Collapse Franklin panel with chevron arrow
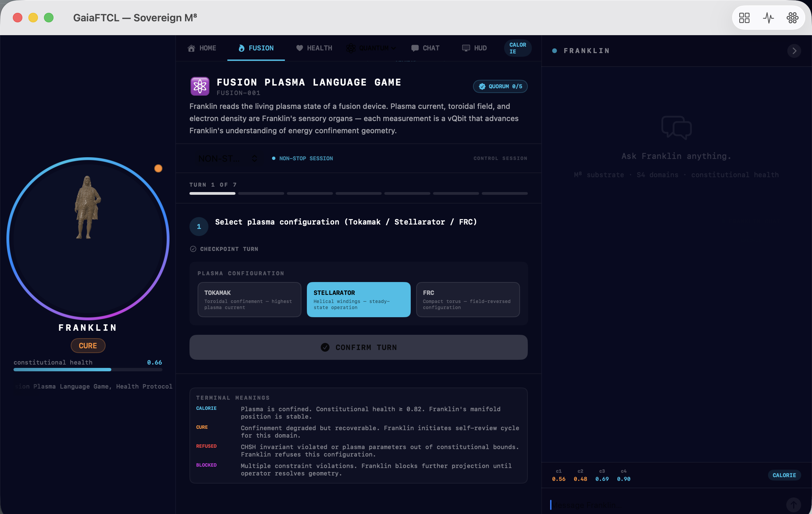The image size is (812, 514). click(794, 51)
